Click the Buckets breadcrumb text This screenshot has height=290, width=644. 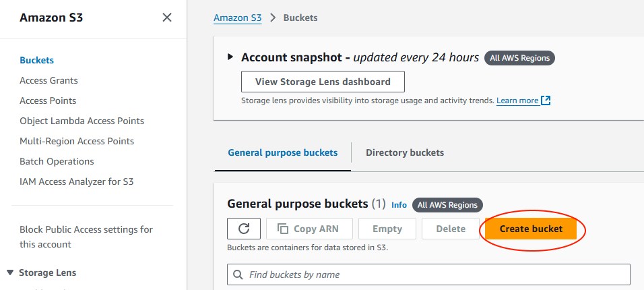[x=300, y=18]
